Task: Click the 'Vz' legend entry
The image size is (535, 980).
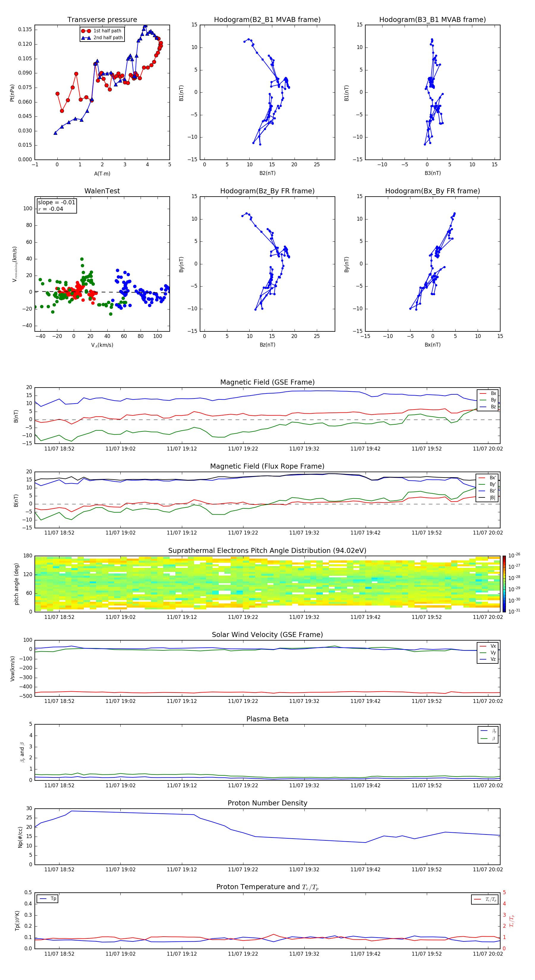Action: (488, 659)
